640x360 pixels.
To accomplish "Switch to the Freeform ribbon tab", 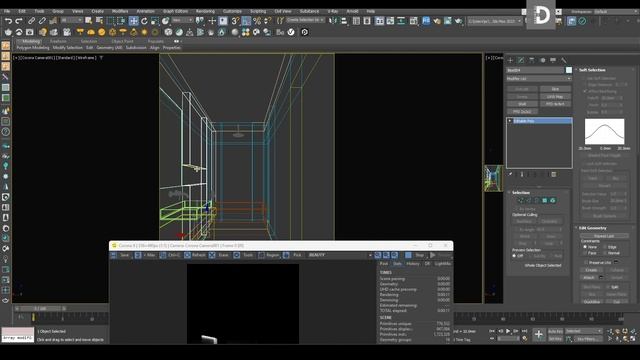I will (58, 41).
